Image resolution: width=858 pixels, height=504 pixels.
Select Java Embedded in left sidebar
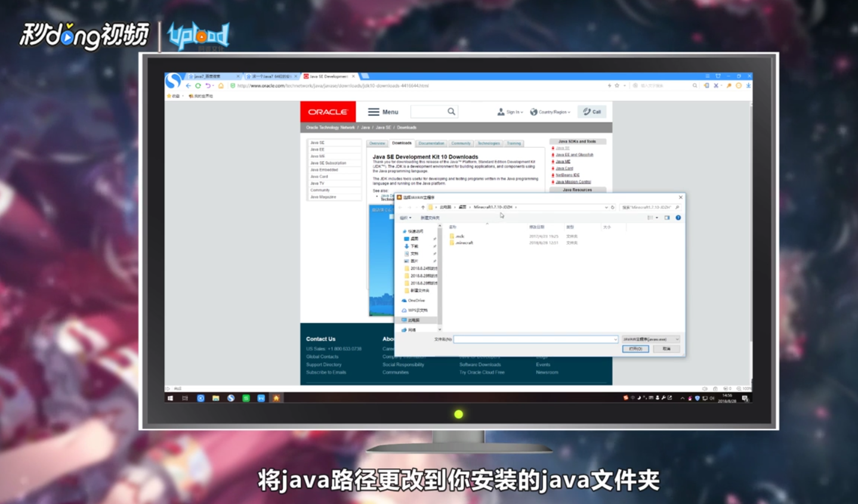click(324, 170)
